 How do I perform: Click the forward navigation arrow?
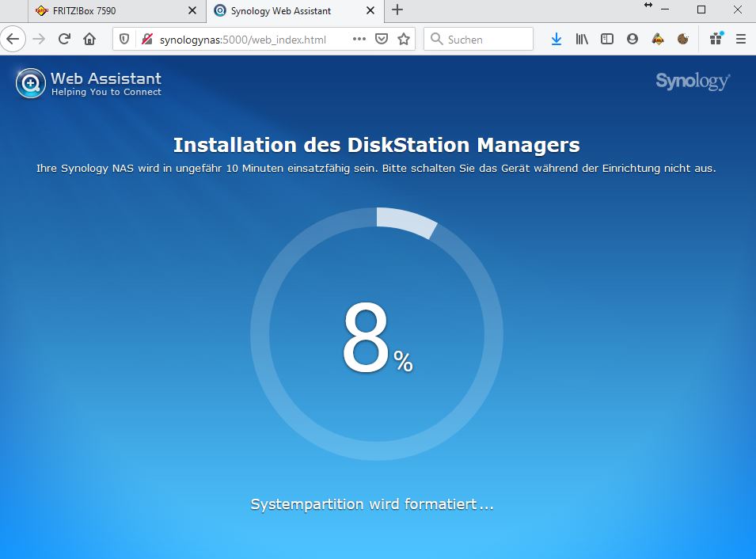pos(39,39)
